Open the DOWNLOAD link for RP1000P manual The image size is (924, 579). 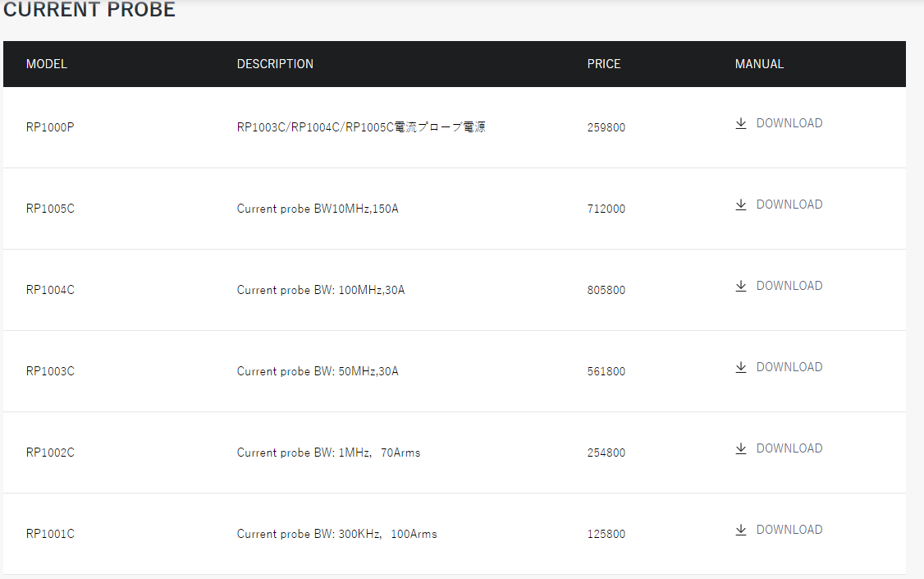pos(789,123)
